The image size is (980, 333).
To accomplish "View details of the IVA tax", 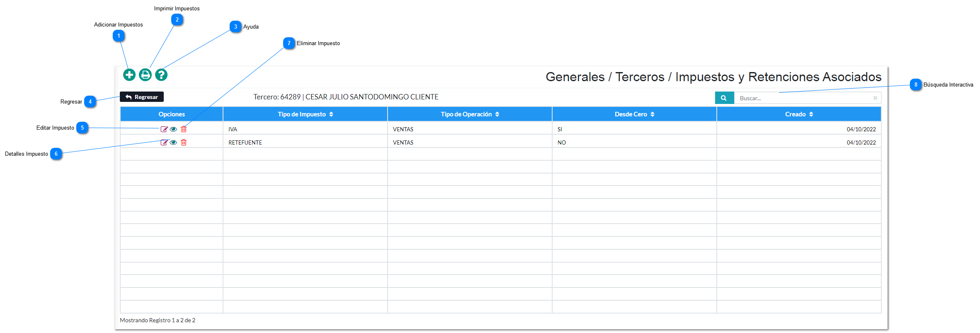I will point(174,129).
